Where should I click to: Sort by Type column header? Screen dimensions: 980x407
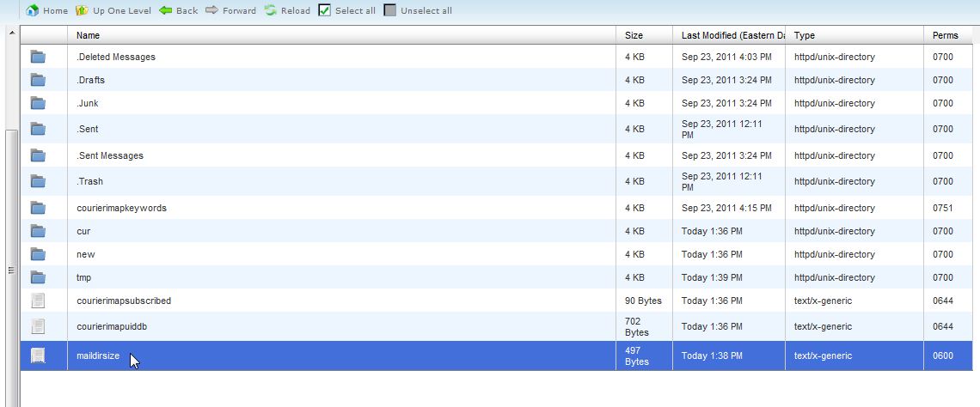pyautogui.click(x=805, y=35)
